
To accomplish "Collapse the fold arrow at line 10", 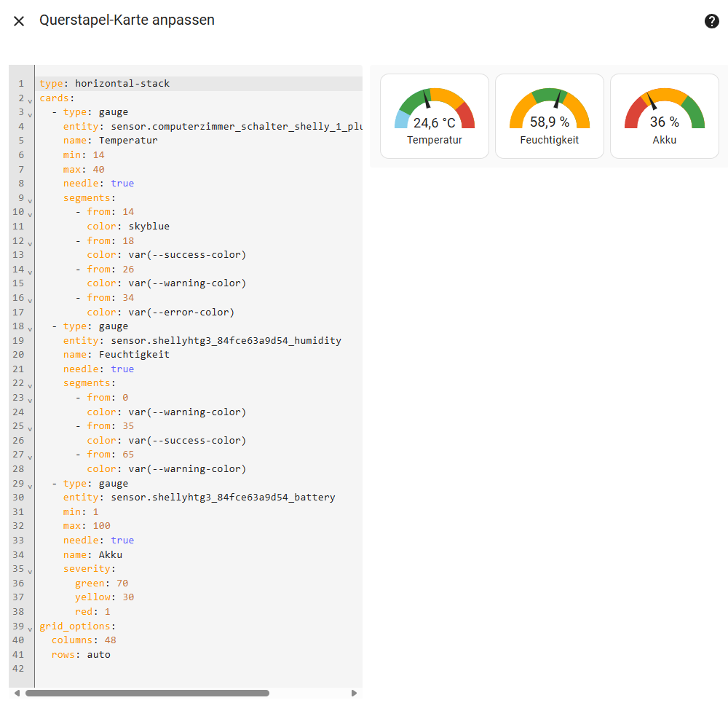I will [30, 215].
